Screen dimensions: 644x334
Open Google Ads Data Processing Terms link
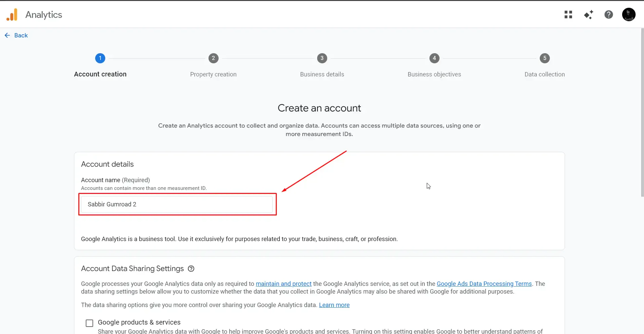(484, 284)
